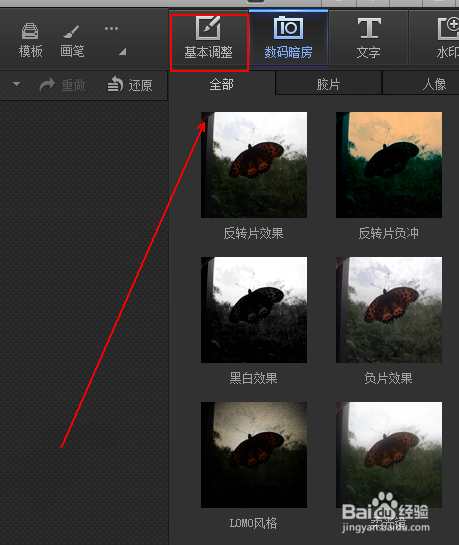Expand the undo history dropdown arrow

click(16, 84)
